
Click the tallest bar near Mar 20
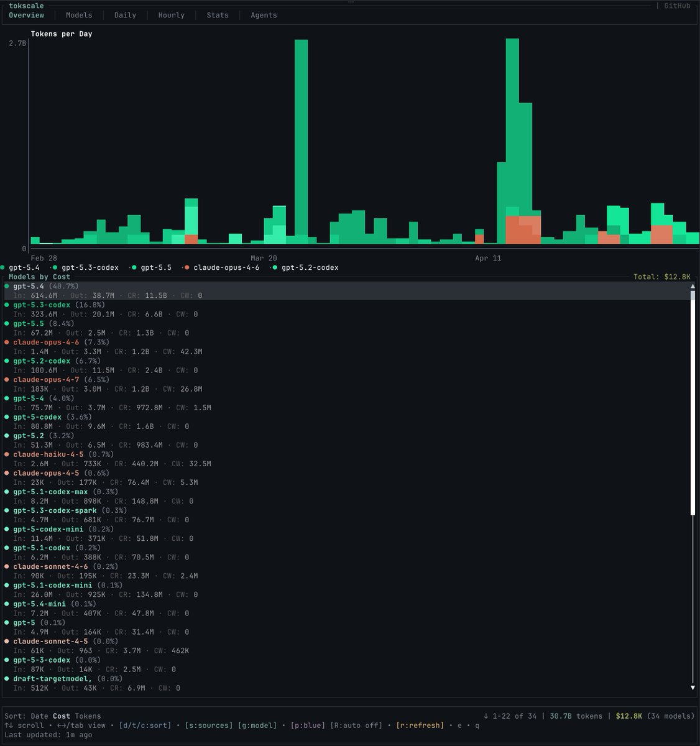point(301,141)
